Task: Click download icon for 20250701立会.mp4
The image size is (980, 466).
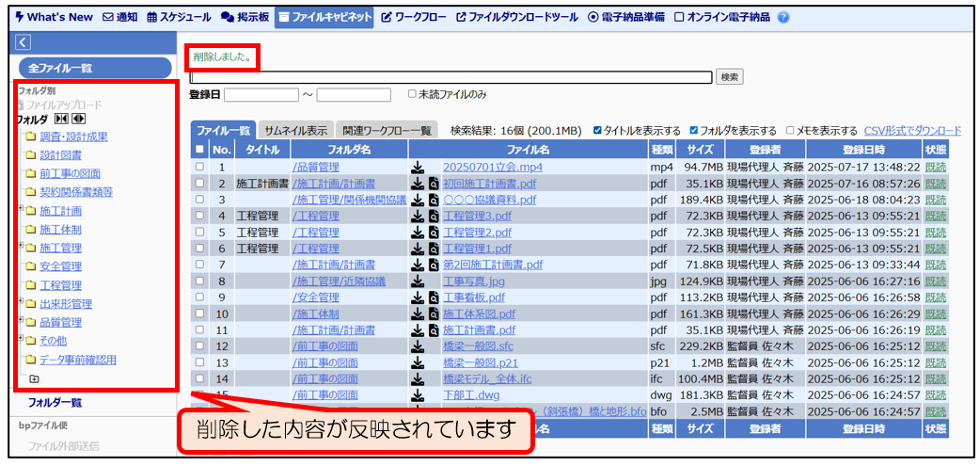Action: (x=418, y=168)
